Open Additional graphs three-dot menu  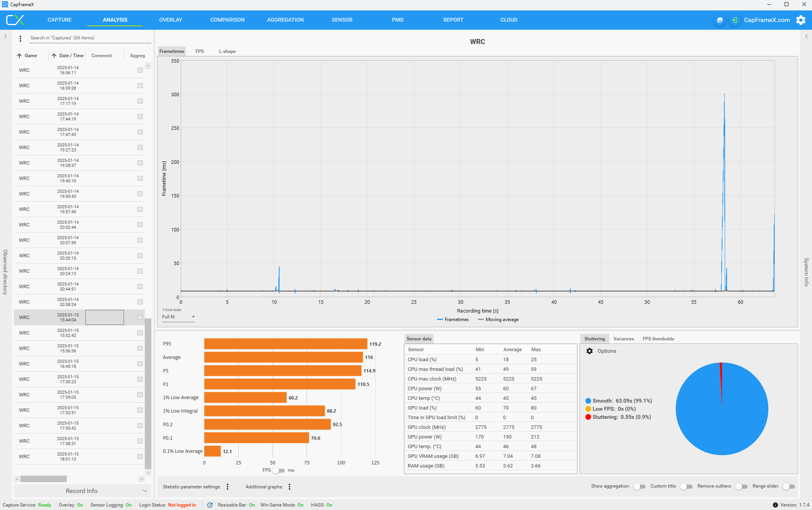point(289,487)
